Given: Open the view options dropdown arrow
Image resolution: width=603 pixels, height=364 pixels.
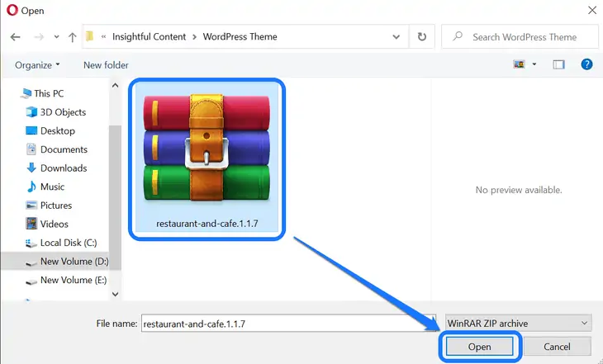Looking at the screenshot, I should click(x=534, y=64).
